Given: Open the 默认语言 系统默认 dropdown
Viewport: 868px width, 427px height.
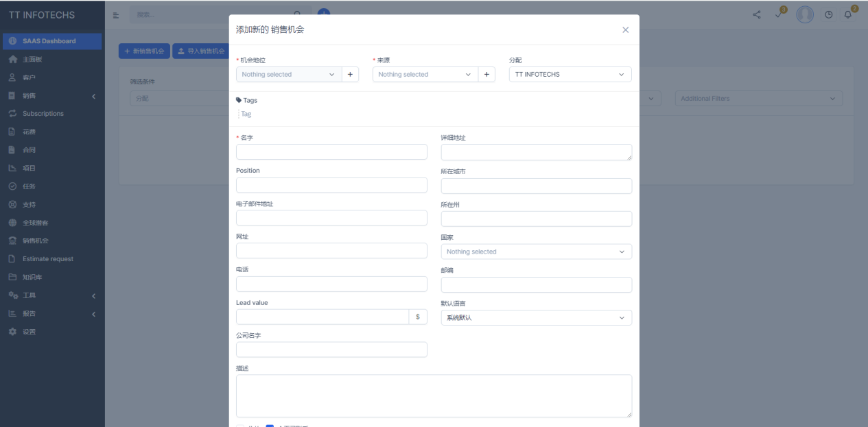Looking at the screenshot, I should (x=537, y=318).
